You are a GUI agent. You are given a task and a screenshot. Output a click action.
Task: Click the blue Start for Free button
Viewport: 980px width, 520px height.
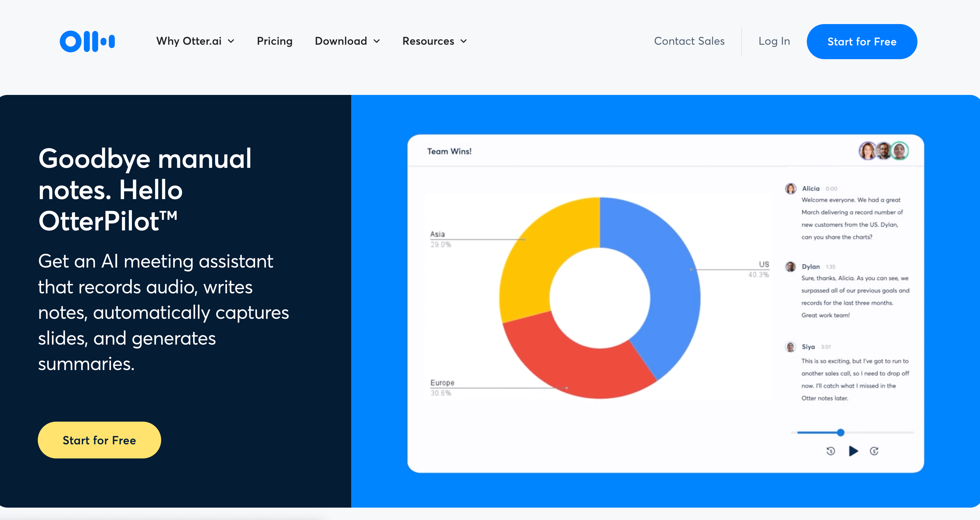click(x=862, y=42)
